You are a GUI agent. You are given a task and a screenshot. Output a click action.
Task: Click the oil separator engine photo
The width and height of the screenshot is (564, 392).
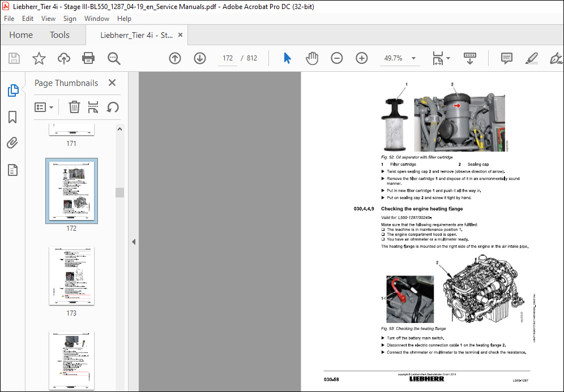(459, 123)
